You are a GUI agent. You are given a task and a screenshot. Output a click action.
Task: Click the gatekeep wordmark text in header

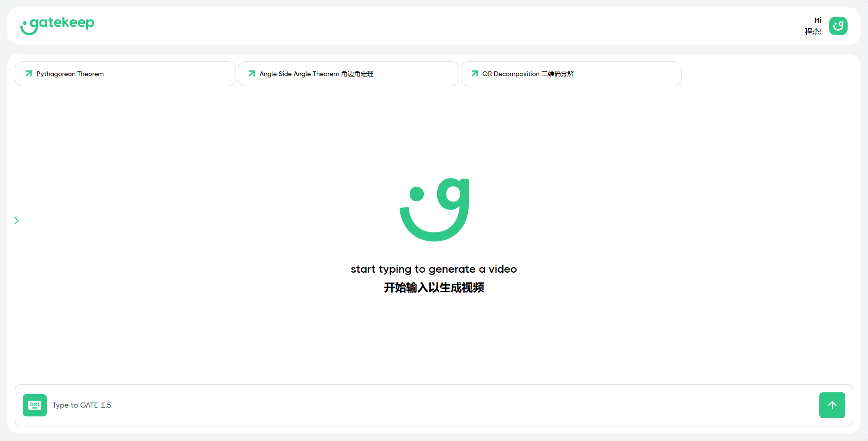(x=62, y=22)
